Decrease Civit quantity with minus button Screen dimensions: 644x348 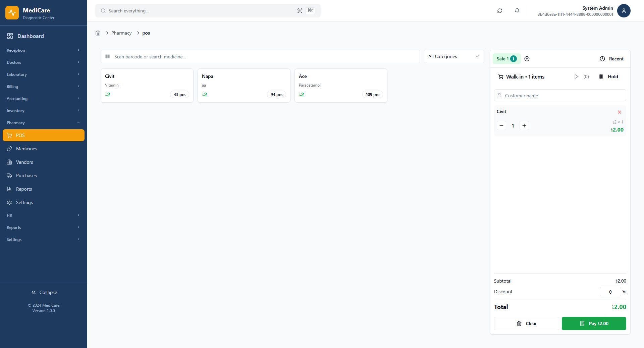(x=501, y=126)
